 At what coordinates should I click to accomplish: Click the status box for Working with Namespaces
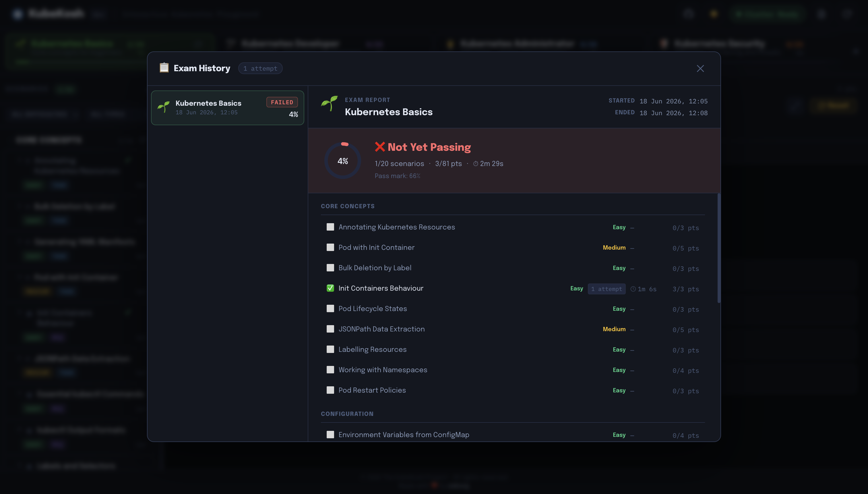click(x=330, y=369)
